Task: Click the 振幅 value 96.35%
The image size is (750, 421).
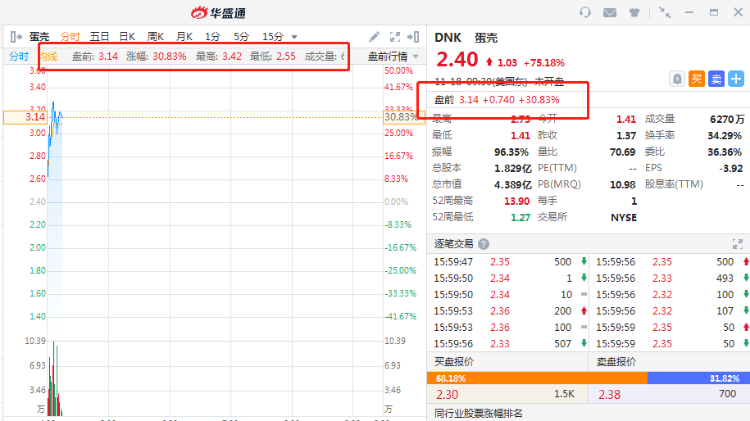Action: (511, 152)
